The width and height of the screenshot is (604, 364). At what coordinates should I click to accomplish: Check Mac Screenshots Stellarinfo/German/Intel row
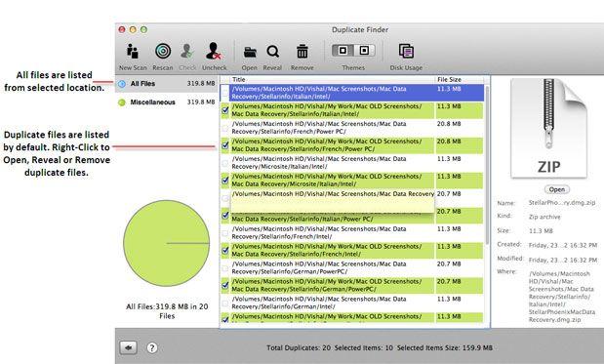[225, 303]
